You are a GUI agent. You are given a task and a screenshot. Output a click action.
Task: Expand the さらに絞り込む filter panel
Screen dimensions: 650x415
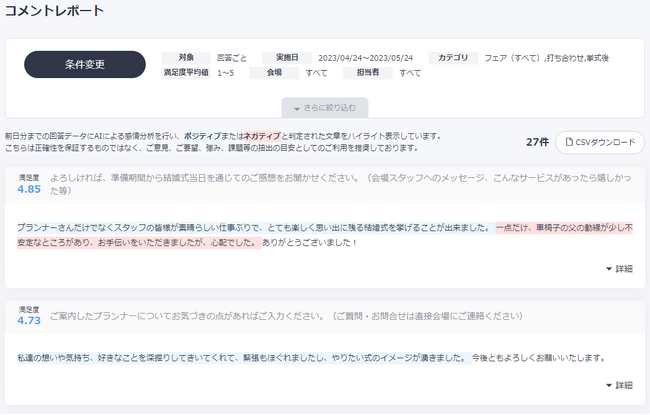(325, 107)
